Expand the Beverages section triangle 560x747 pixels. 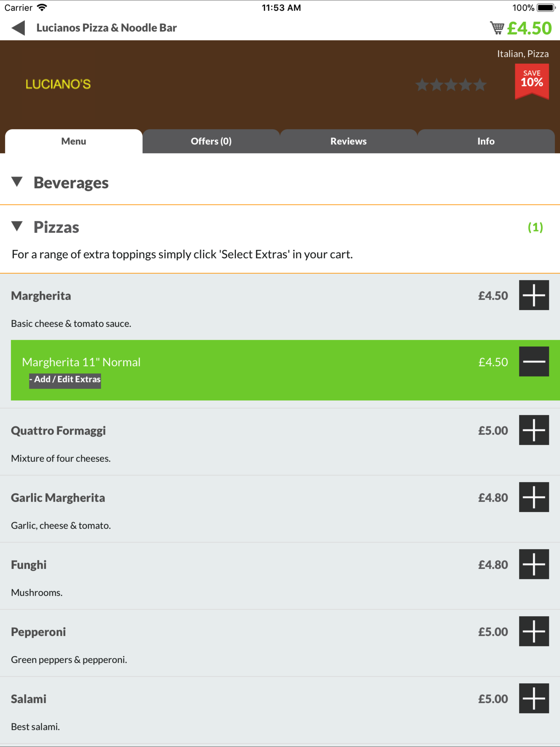pyautogui.click(x=17, y=182)
